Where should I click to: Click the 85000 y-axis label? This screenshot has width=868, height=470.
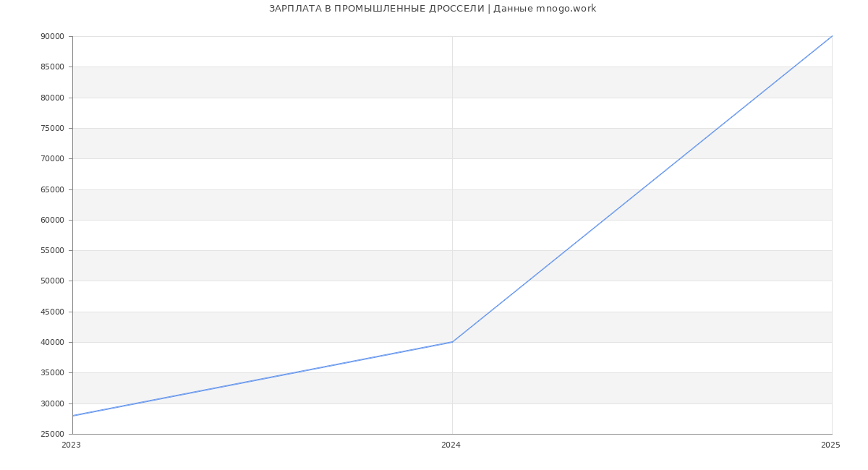[x=52, y=67]
